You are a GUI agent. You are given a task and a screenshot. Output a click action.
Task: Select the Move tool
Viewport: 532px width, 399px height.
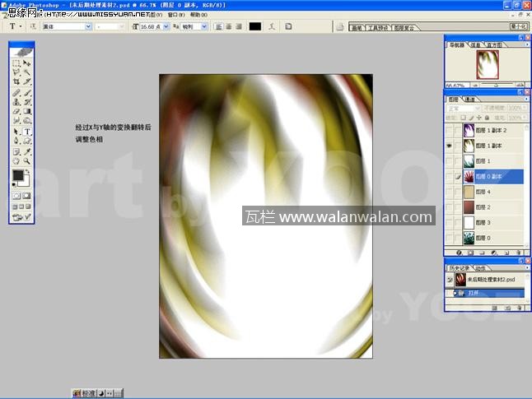(27, 63)
